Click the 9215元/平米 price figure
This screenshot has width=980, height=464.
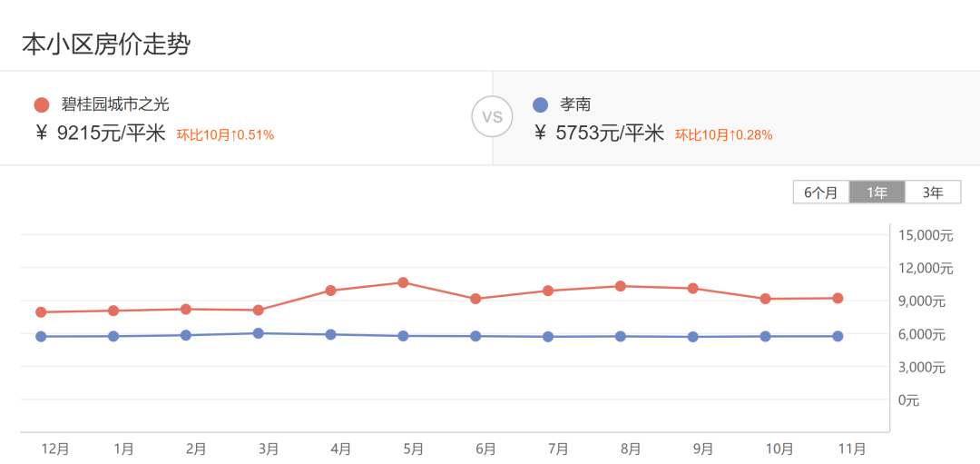tap(111, 133)
